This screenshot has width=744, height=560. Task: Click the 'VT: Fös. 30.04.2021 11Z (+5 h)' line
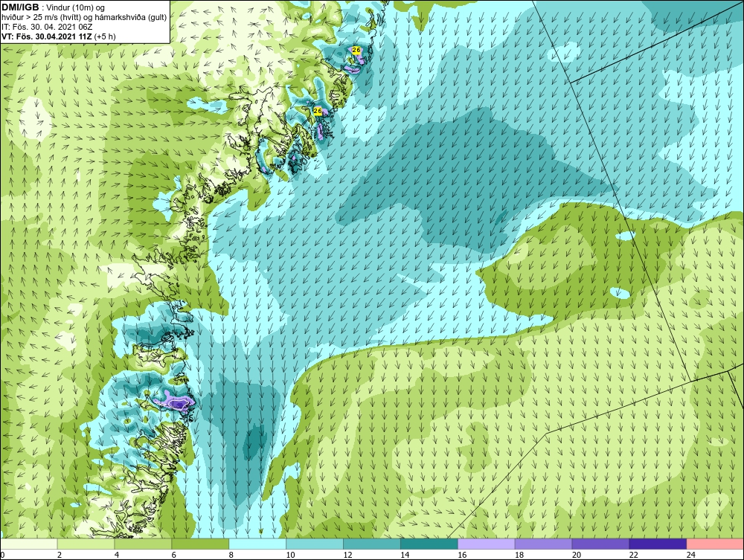coord(58,36)
